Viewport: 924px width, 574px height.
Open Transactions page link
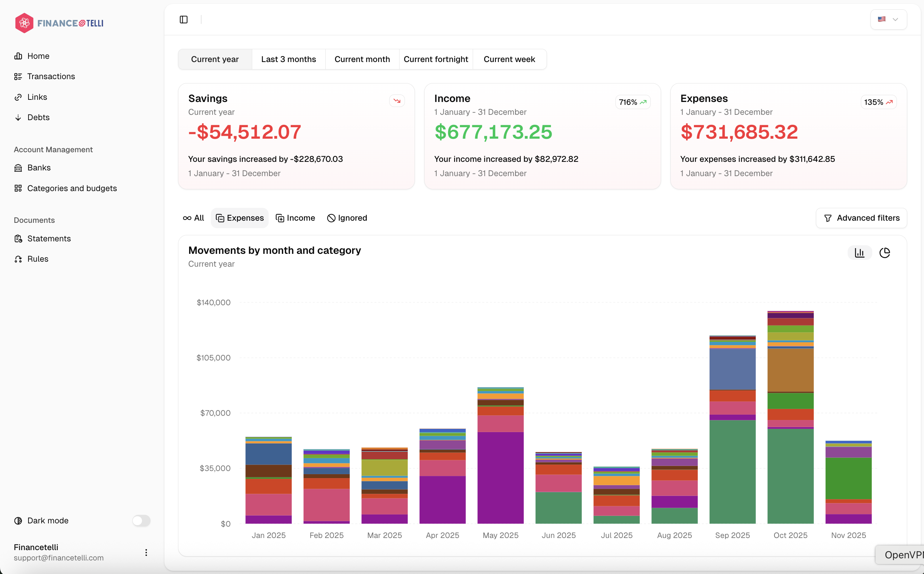click(x=51, y=76)
